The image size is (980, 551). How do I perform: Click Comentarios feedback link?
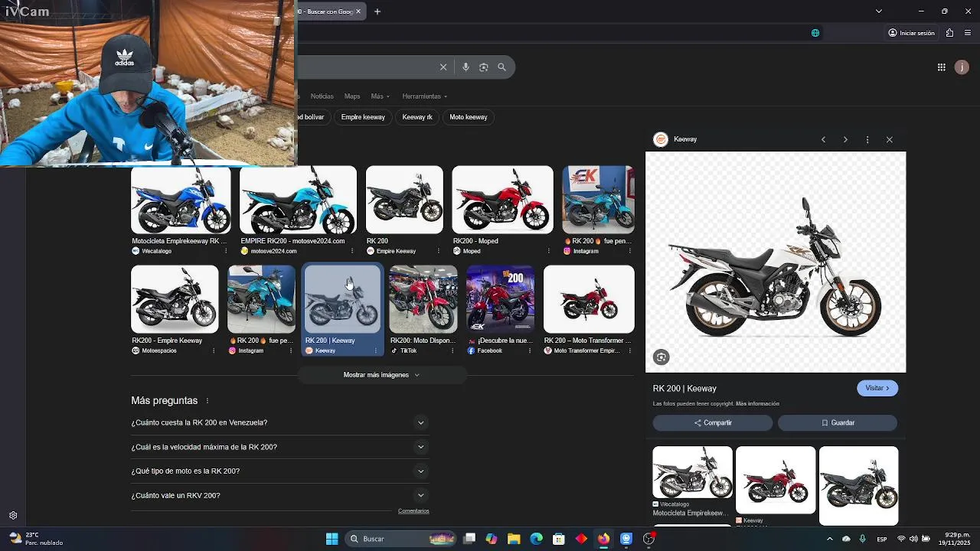[413, 511]
